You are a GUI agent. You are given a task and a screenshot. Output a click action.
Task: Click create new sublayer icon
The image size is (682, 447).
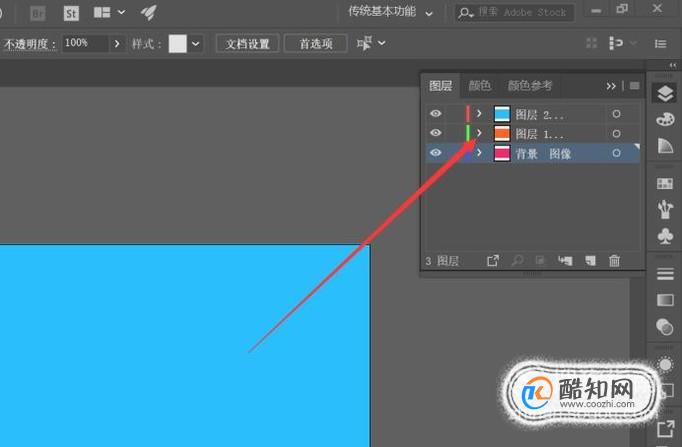pyautogui.click(x=565, y=260)
